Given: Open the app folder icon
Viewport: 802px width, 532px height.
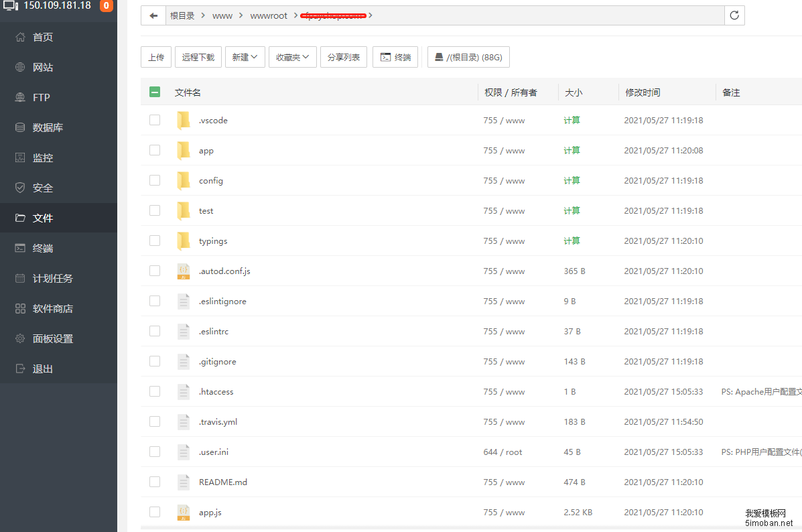Looking at the screenshot, I should tap(184, 151).
